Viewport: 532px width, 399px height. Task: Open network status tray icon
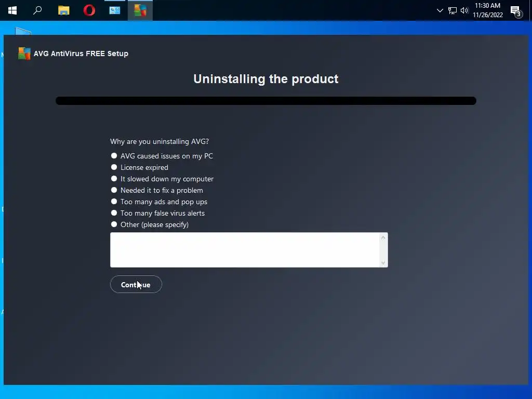click(x=453, y=10)
